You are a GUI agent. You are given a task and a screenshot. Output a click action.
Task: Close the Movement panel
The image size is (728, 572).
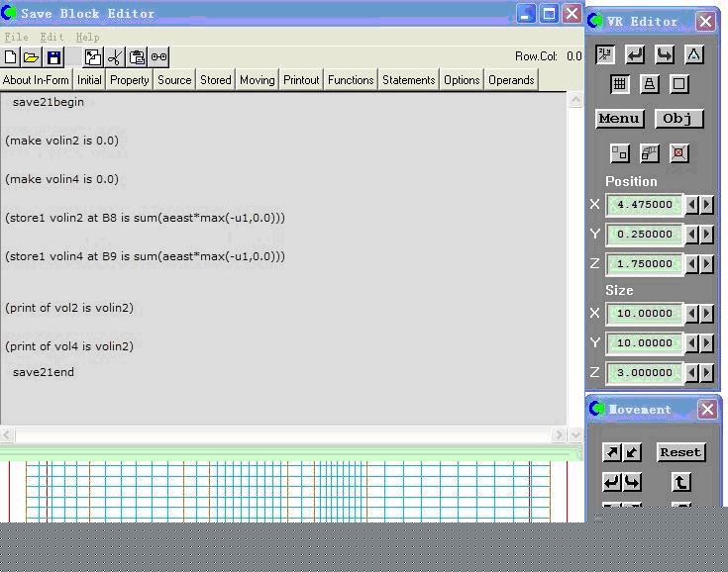707,409
